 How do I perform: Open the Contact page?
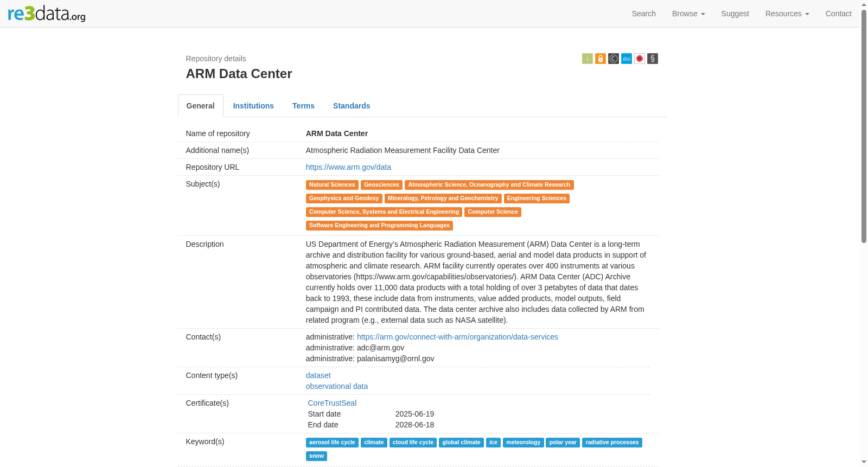point(839,14)
